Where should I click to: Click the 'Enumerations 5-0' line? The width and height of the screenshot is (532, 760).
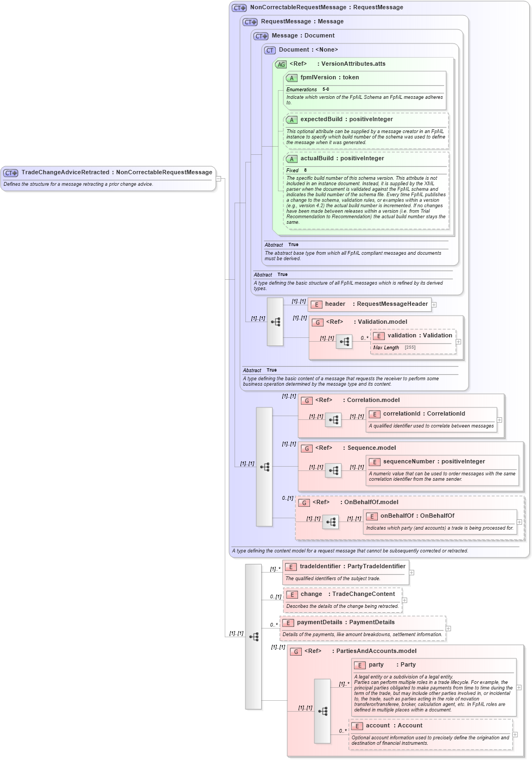(308, 90)
